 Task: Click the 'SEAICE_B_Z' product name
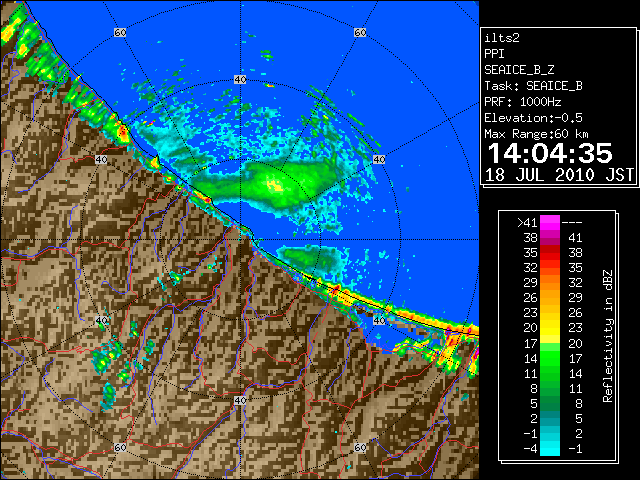pyautogui.click(x=519, y=70)
